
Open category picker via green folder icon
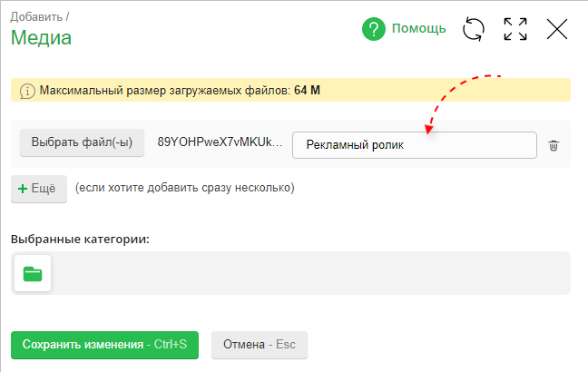click(33, 273)
